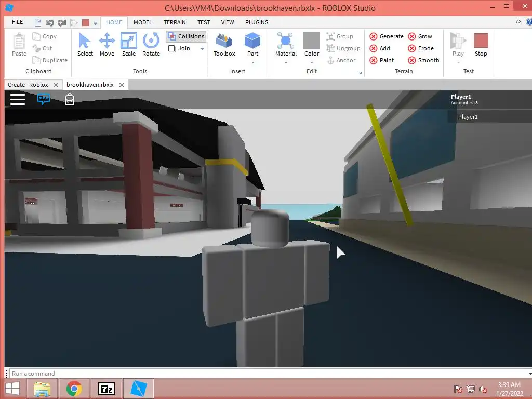The height and width of the screenshot is (399, 532).
Task: Switch to the PLUGINS ribbon tab
Action: [x=257, y=22]
